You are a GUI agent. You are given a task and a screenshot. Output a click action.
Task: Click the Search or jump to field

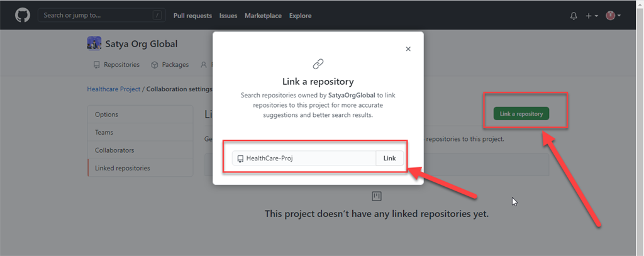point(101,15)
